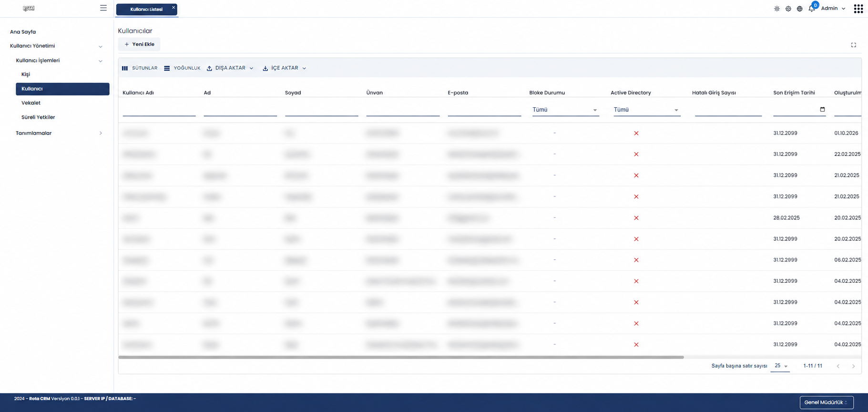This screenshot has height=412, width=868.
Task: Open the Vekalet page
Action: tap(31, 103)
